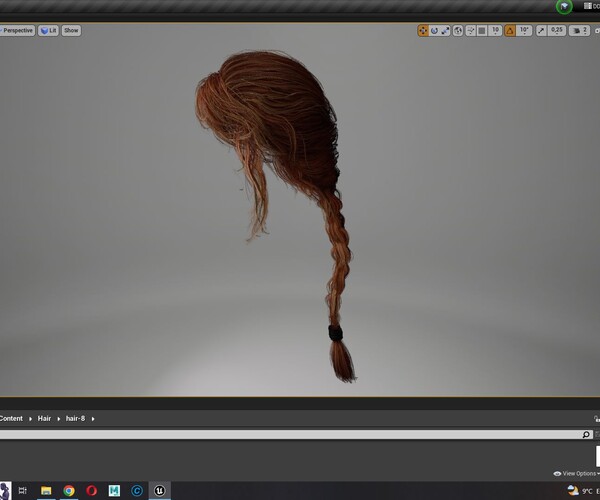Toggle grid snapping for movement
Image resolution: width=600 pixels, height=500 pixels.
tap(482, 30)
